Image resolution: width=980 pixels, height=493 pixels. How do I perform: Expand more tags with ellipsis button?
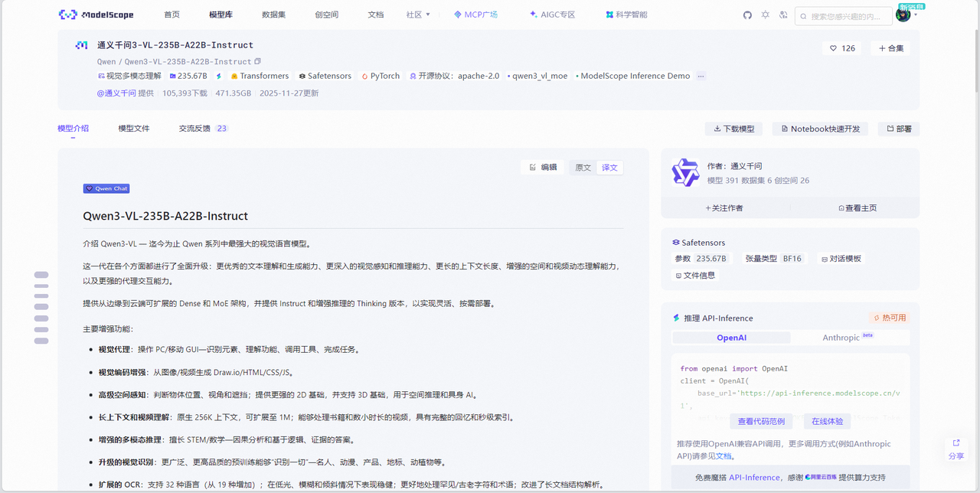[x=701, y=76]
